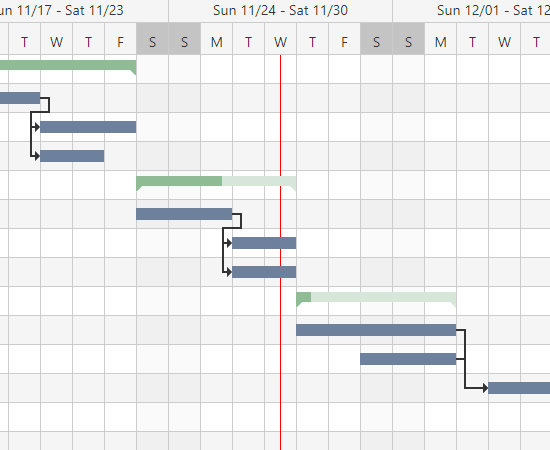Screen dimensions: 550x450
Task: Select the fully complete green summary bar ending Friday 11/22
Action: (68, 67)
